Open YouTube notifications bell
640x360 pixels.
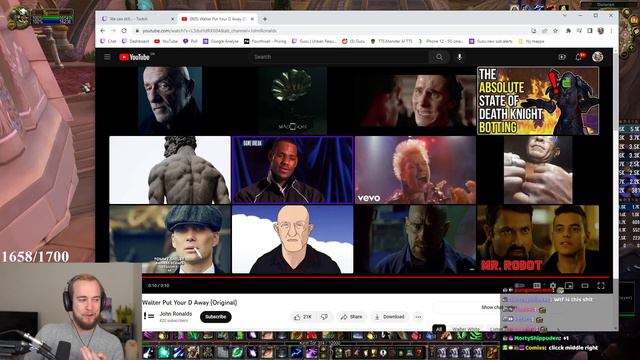580,57
